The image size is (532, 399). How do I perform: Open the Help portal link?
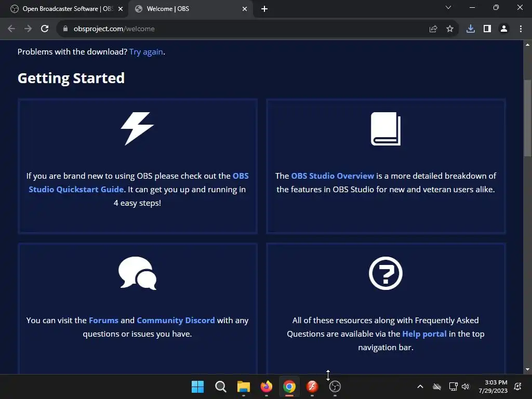pos(424,334)
